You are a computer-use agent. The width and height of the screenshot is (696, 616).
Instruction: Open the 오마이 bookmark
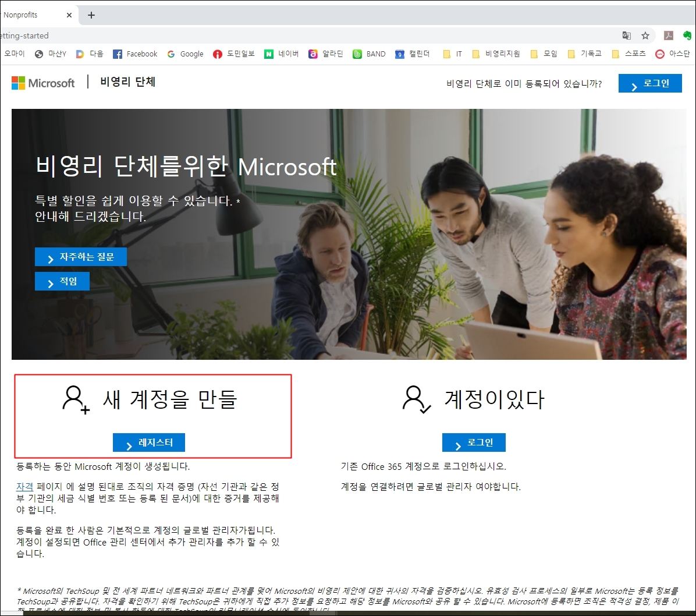click(x=14, y=54)
